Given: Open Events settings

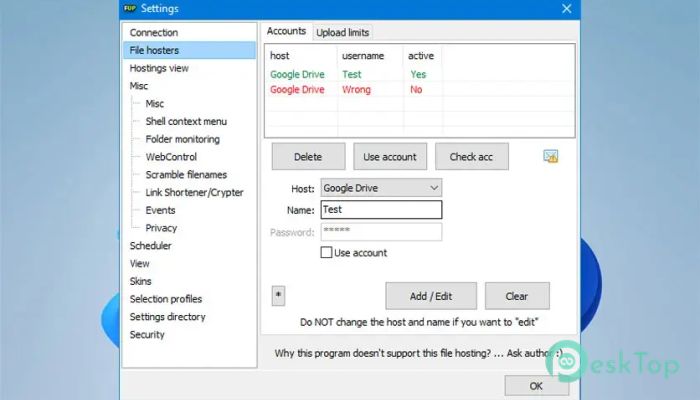Looking at the screenshot, I should 160,210.
